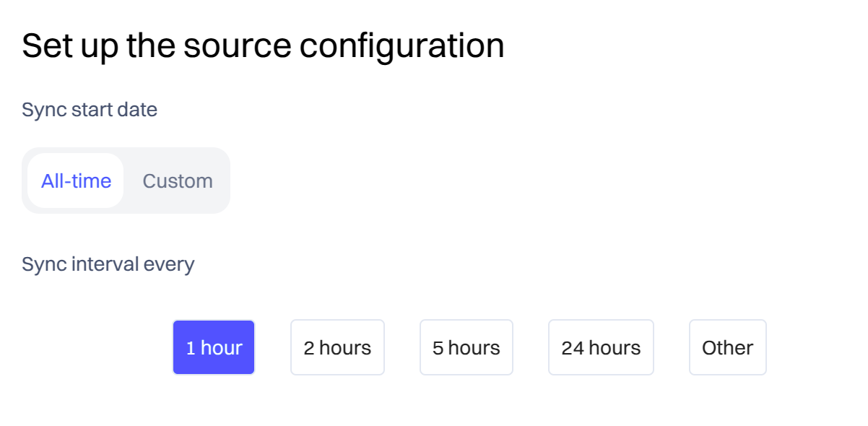Activate the highlighted blue 1 hour button
The width and height of the screenshot is (868, 426).
click(214, 347)
